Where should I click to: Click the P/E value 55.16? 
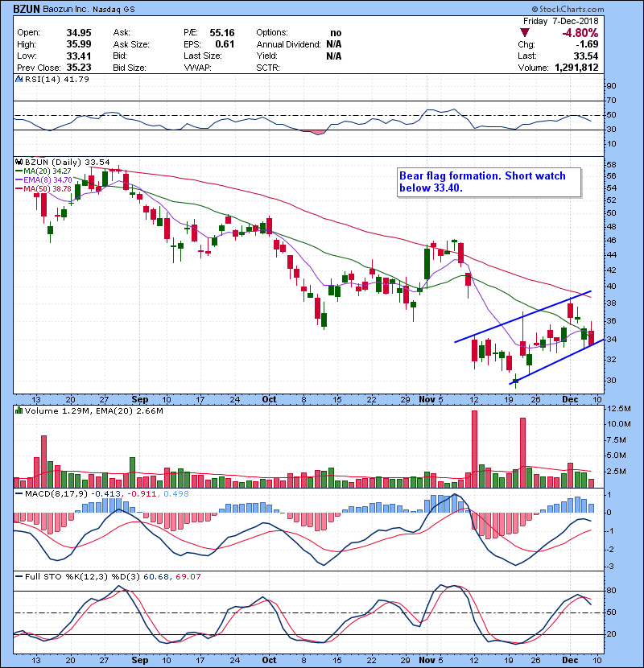222,33
